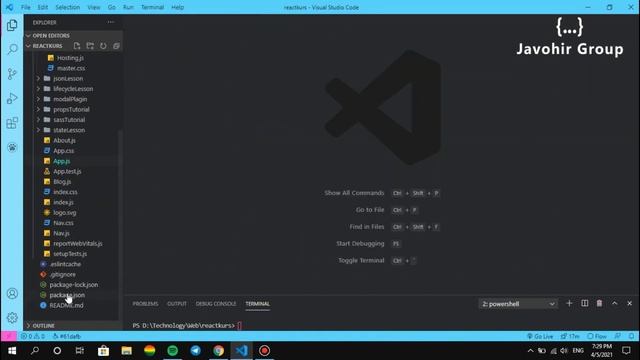Click Go Live in status bar
Viewport: 640px width, 360px height.
point(540,336)
